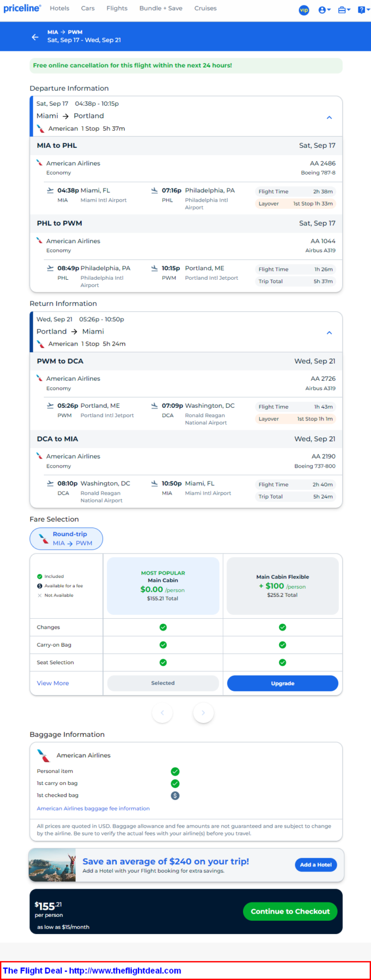Open the My Trips briefcase dropdown

344,10
